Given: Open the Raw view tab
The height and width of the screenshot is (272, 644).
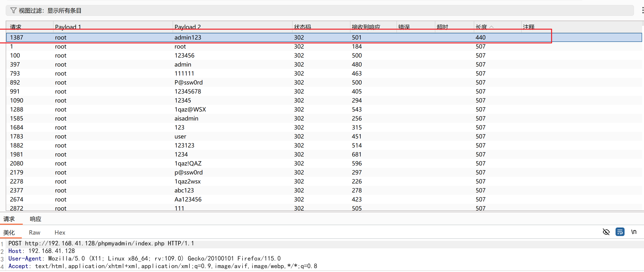Looking at the screenshot, I should [35, 232].
